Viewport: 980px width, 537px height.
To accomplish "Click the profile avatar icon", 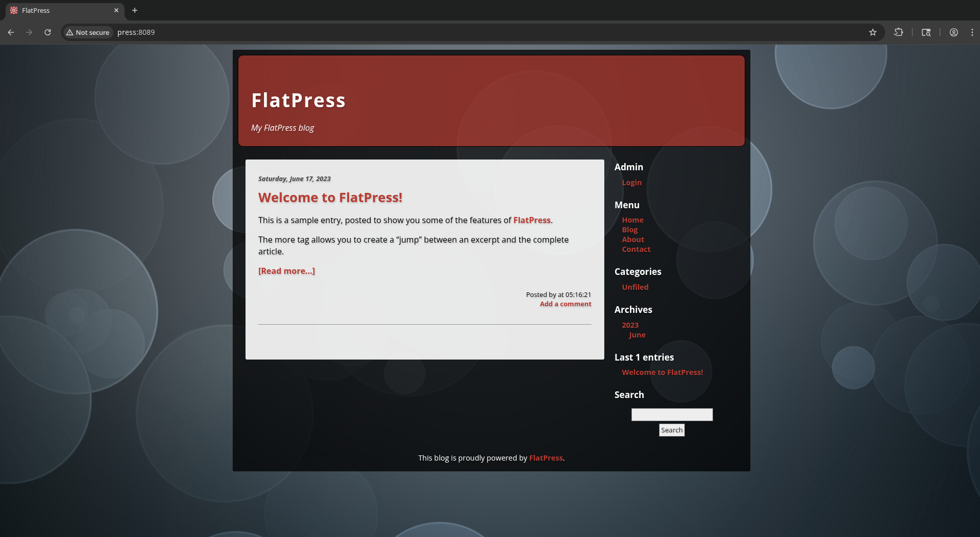I will tap(953, 32).
